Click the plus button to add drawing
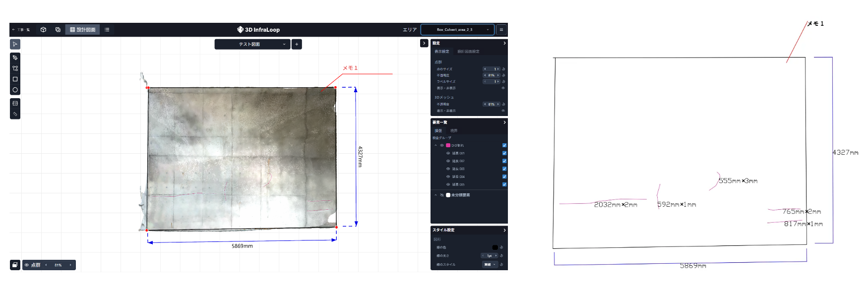The image size is (868, 295). (x=297, y=44)
